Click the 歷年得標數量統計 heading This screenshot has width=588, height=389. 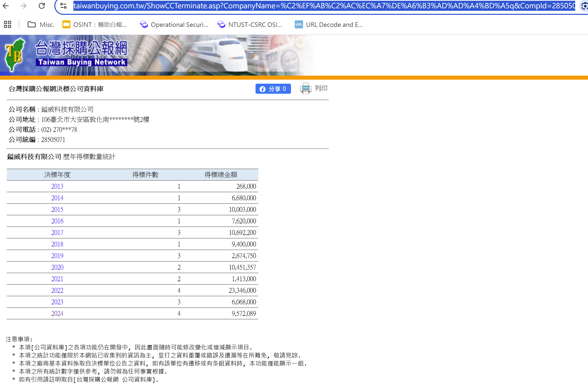click(x=89, y=157)
